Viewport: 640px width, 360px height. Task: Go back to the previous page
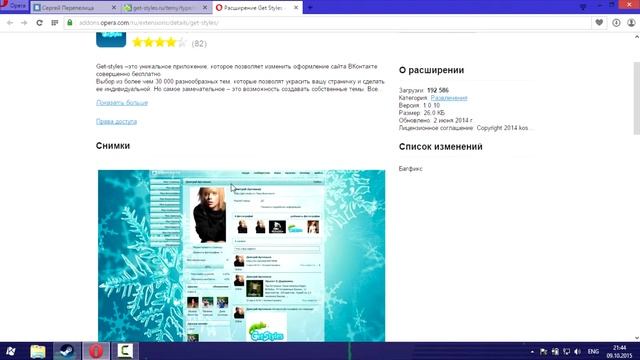10,23
